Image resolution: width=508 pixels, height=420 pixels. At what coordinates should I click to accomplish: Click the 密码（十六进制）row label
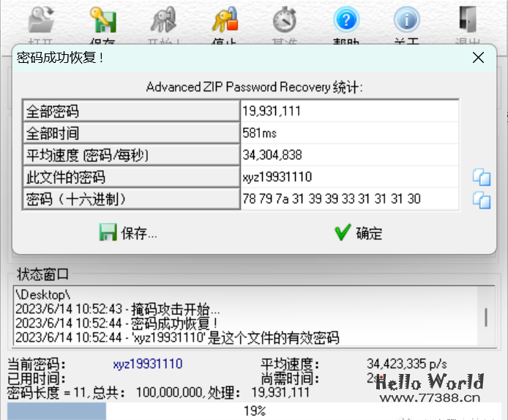click(x=131, y=199)
